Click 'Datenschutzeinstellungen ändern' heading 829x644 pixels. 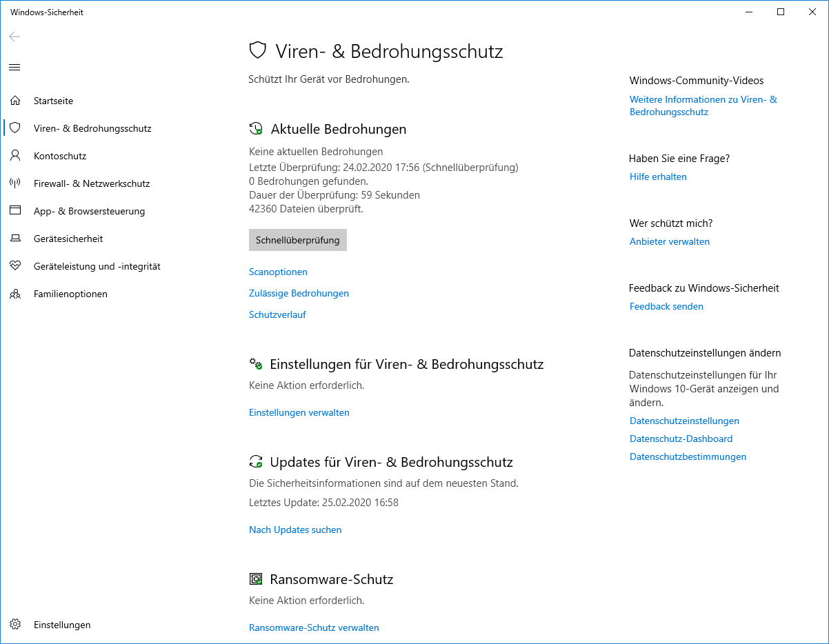705,352
